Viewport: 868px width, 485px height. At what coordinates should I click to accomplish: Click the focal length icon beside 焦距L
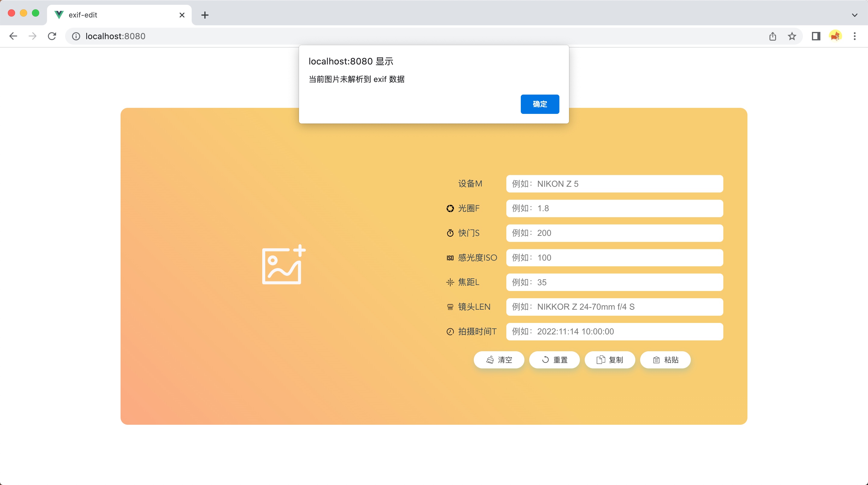tap(450, 282)
